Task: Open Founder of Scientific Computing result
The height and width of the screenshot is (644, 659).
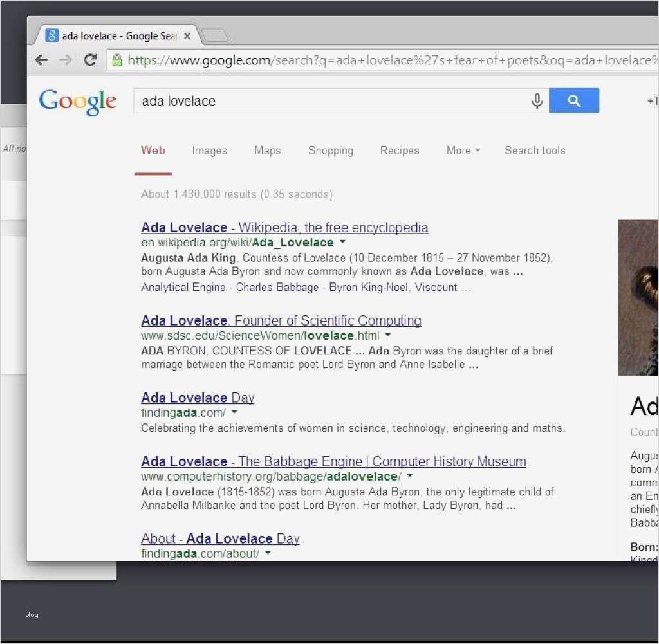Action: point(281,321)
